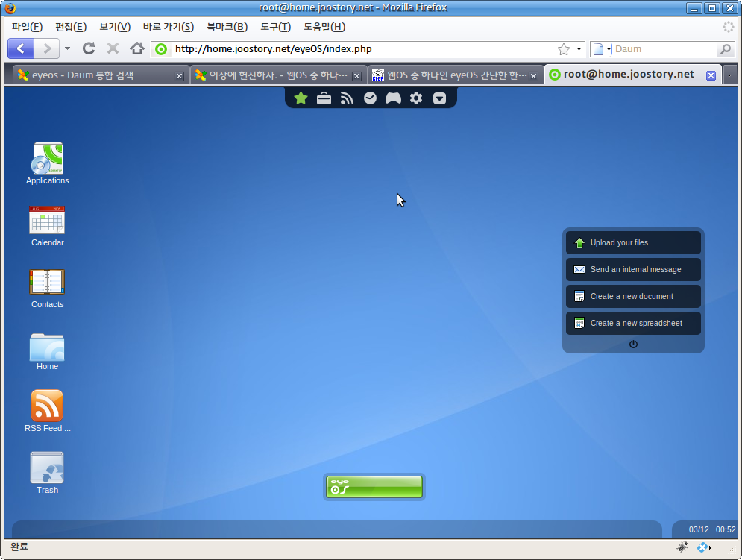Image resolution: width=742 pixels, height=560 pixels.
Task: Open the 보기(V) menu
Action: click(x=115, y=27)
